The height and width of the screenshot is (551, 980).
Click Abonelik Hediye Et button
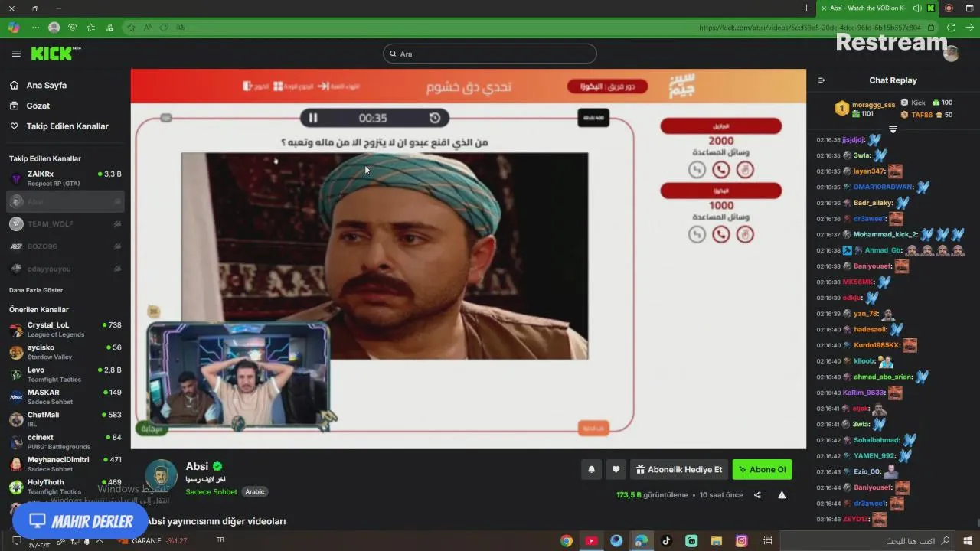[x=679, y=470]
